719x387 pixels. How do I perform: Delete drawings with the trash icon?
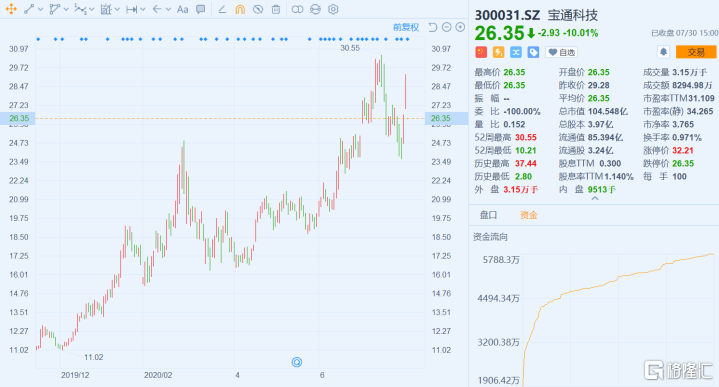point(276,9)
